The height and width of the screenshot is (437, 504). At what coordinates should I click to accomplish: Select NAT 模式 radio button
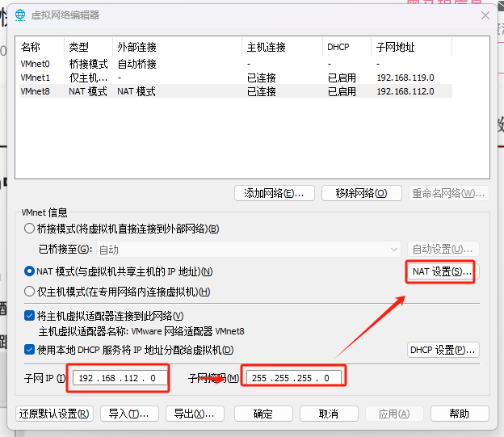29,271
